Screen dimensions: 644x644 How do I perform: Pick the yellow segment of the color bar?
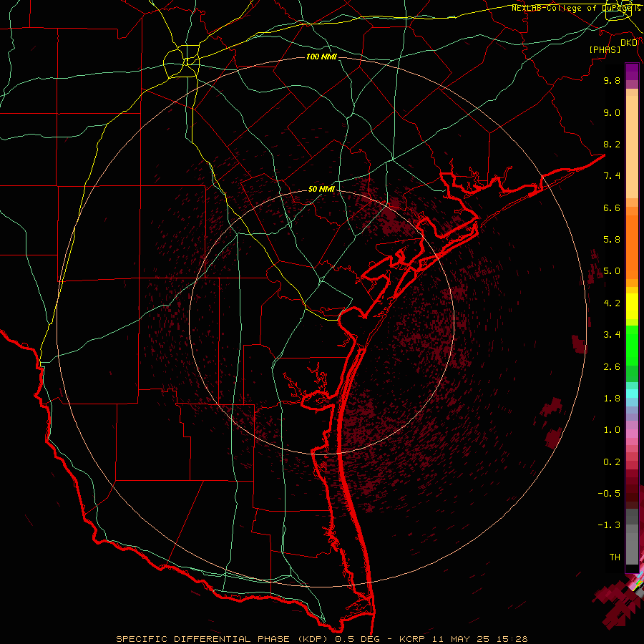point(632,306)
